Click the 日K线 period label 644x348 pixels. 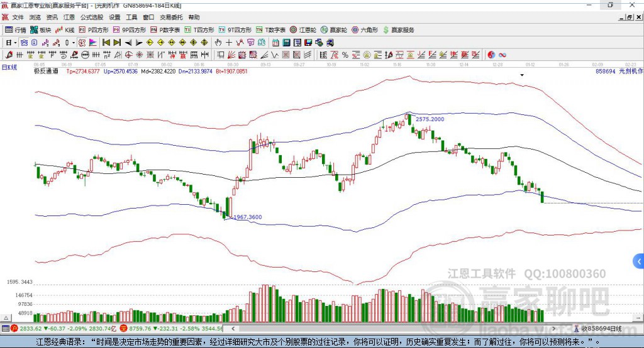(x=9, y=67)
